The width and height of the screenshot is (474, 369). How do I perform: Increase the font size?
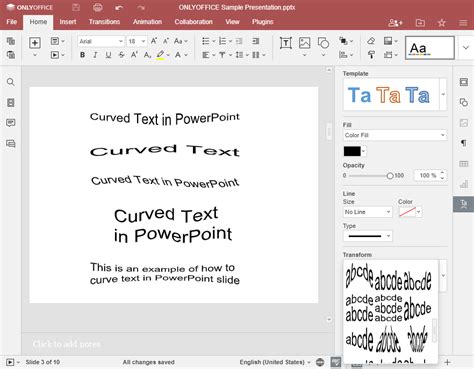click(x=154, y=41)
